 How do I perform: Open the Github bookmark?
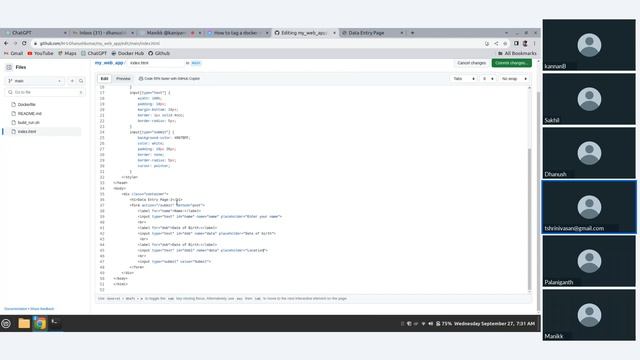(159, 53)
